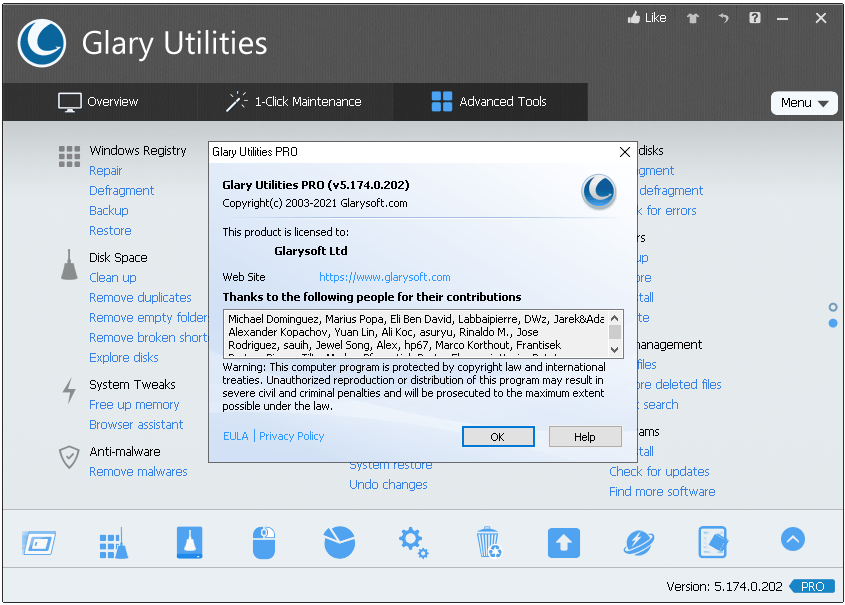Click the Like thumbs-up icon
Screen dimensions: 845x605
point(634,18)
